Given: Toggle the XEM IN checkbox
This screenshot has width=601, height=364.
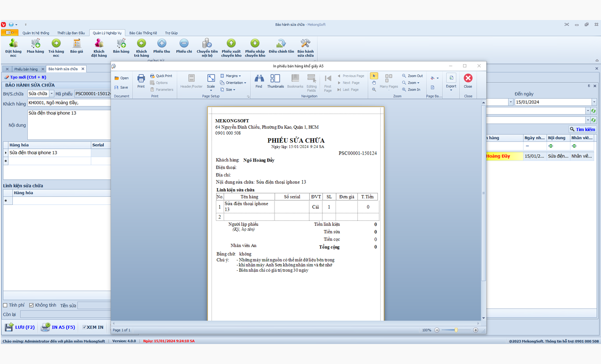Looking at the screenshot, I should coord(84,327).
